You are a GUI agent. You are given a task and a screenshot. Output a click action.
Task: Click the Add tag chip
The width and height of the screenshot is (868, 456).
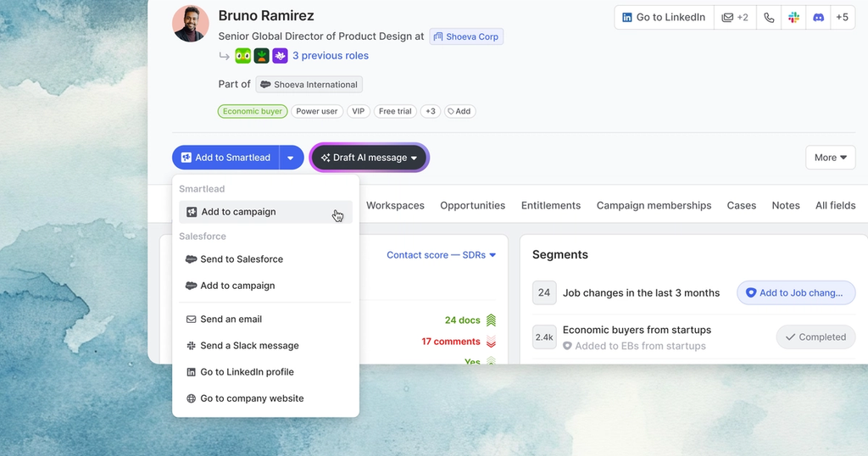459,111
